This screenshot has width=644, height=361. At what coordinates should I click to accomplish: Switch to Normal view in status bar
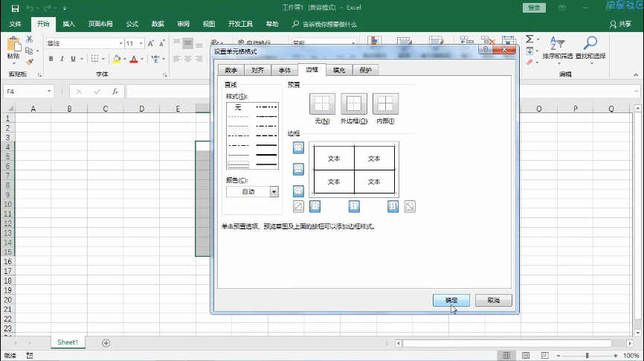pos(506,355)
